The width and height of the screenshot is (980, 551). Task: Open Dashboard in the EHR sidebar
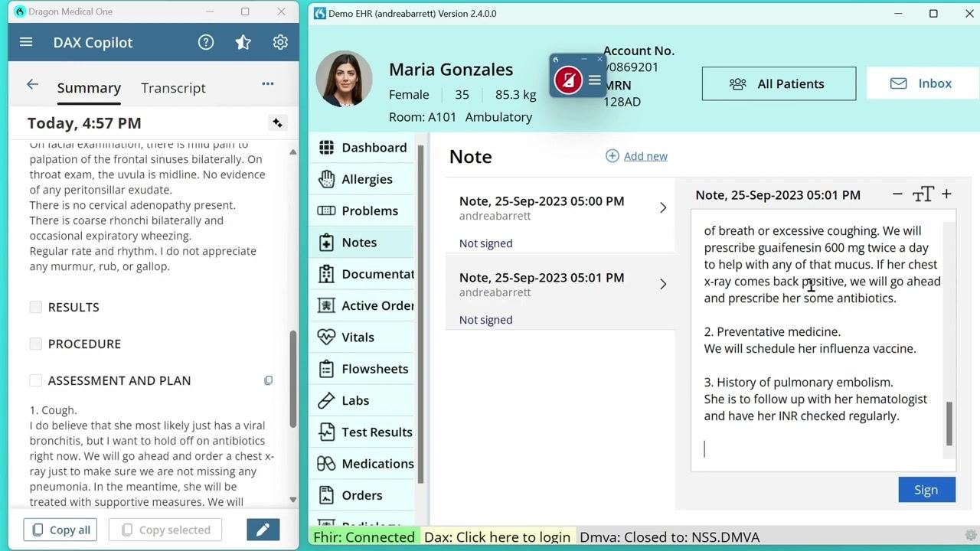coord(363,148)
